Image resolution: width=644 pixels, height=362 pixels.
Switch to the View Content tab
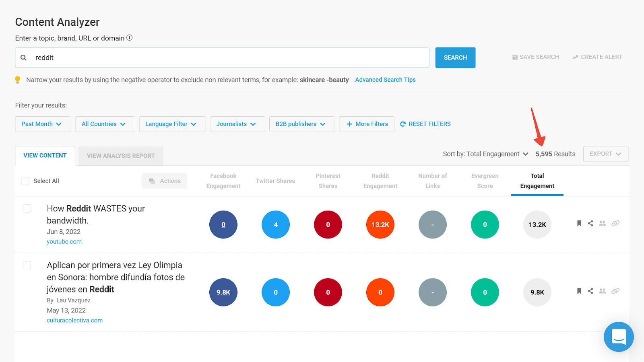pos(45,156)
